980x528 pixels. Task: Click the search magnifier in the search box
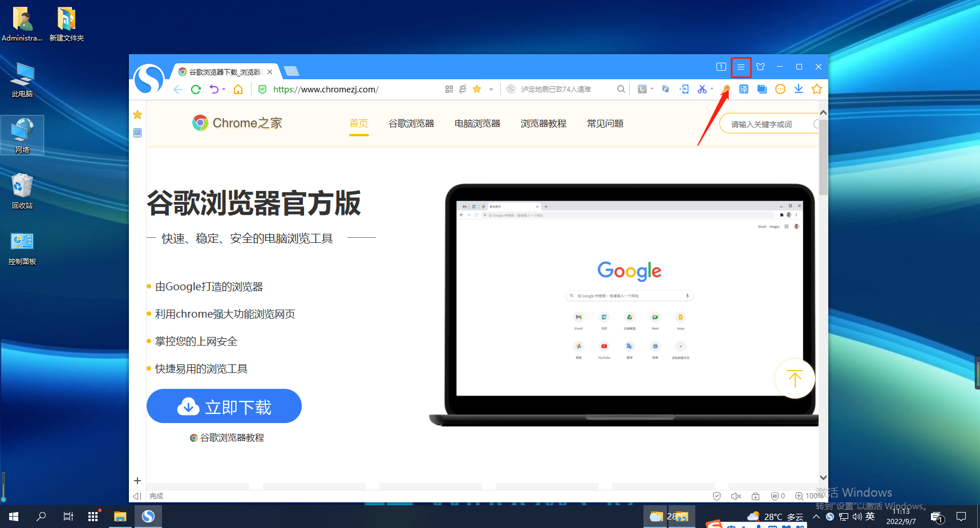click(621, 89)
